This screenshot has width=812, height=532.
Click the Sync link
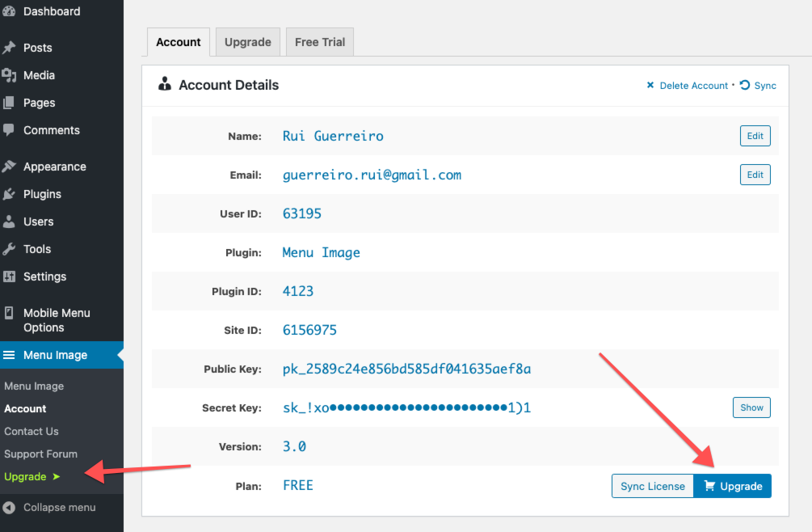(x=765, y=86)
